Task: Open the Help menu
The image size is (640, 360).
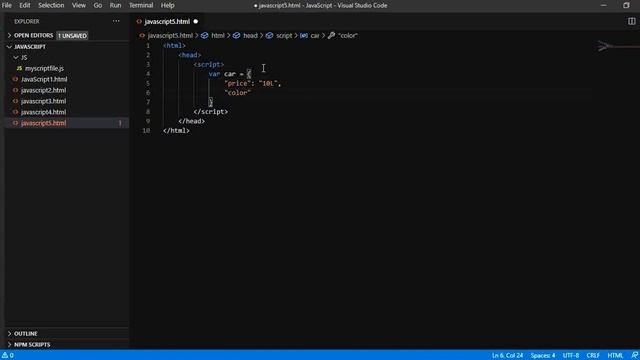Action: click(x=167, y=5)
